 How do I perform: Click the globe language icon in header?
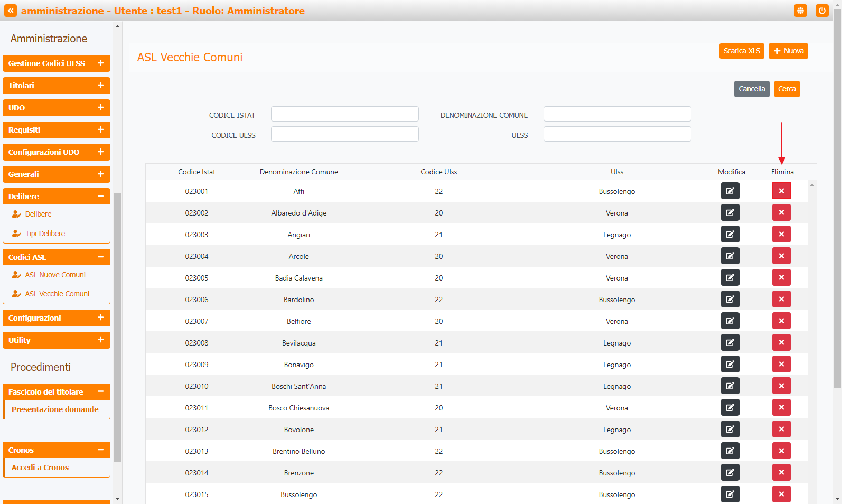[800, 11]
